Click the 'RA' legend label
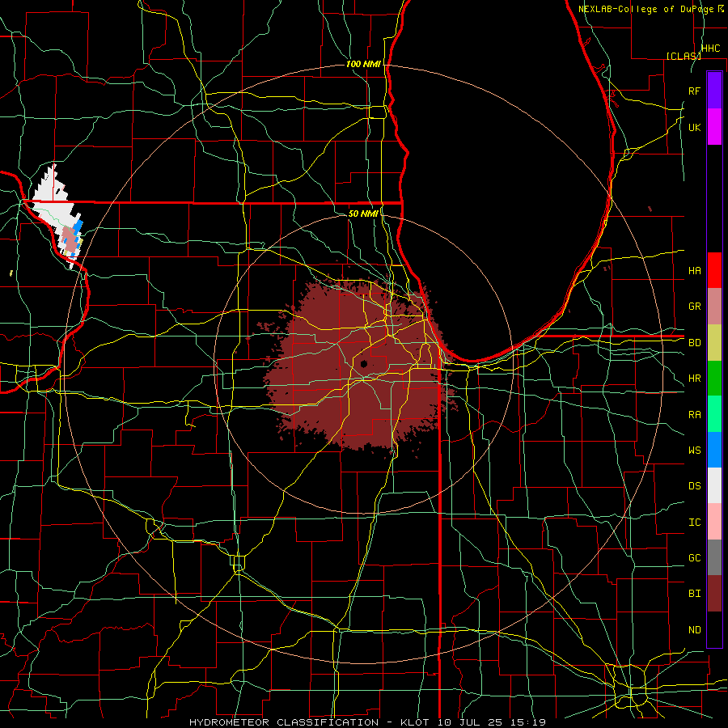The width and height of the screenshot is (728, 728). [x=694, y=414]
